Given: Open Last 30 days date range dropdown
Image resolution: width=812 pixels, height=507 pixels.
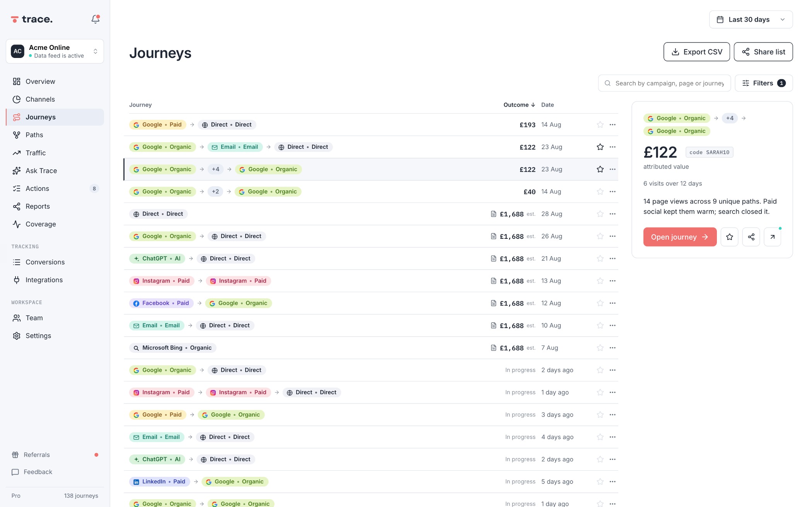Looking at the screenshot, I should click(751, 19).
